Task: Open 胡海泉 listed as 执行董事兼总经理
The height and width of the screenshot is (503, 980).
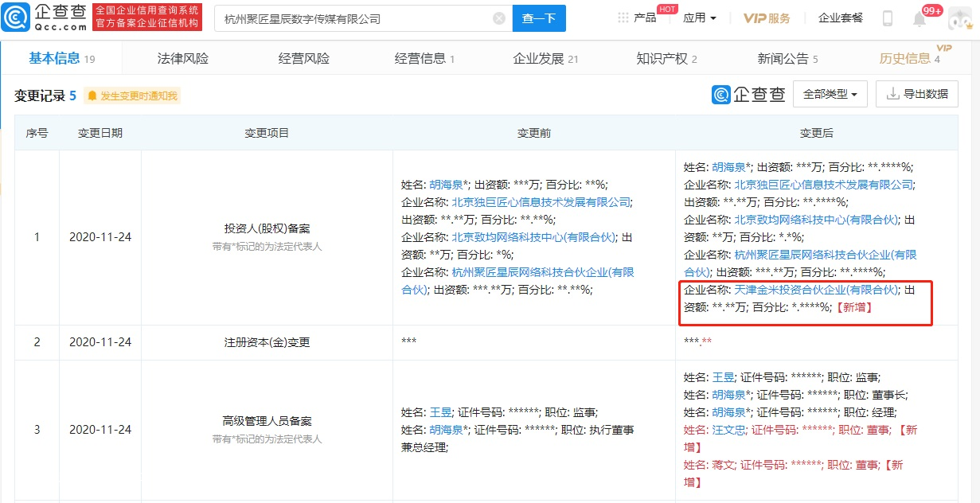Action: coord(444,430)
